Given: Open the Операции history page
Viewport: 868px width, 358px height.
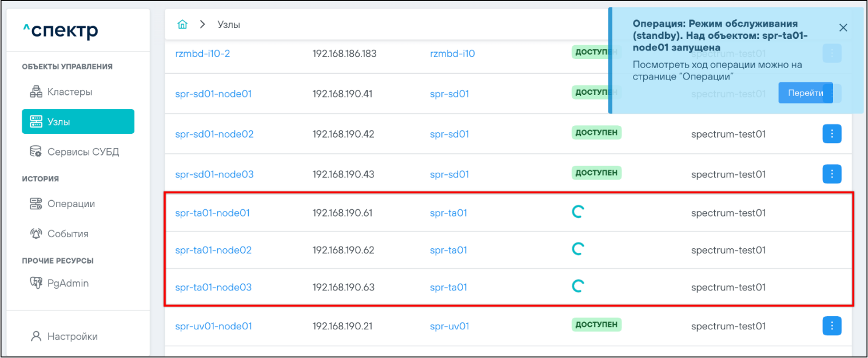Looking at the screenshot, I should (71, 204).
